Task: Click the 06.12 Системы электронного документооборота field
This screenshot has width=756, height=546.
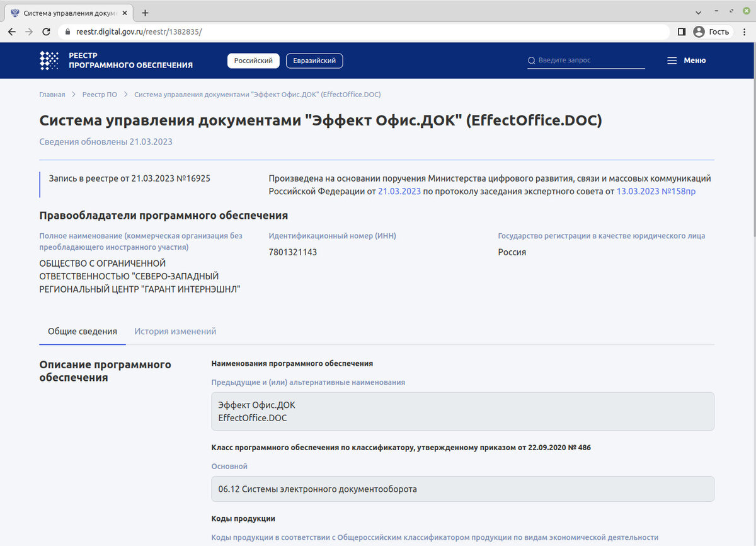Action: (462, 489)
